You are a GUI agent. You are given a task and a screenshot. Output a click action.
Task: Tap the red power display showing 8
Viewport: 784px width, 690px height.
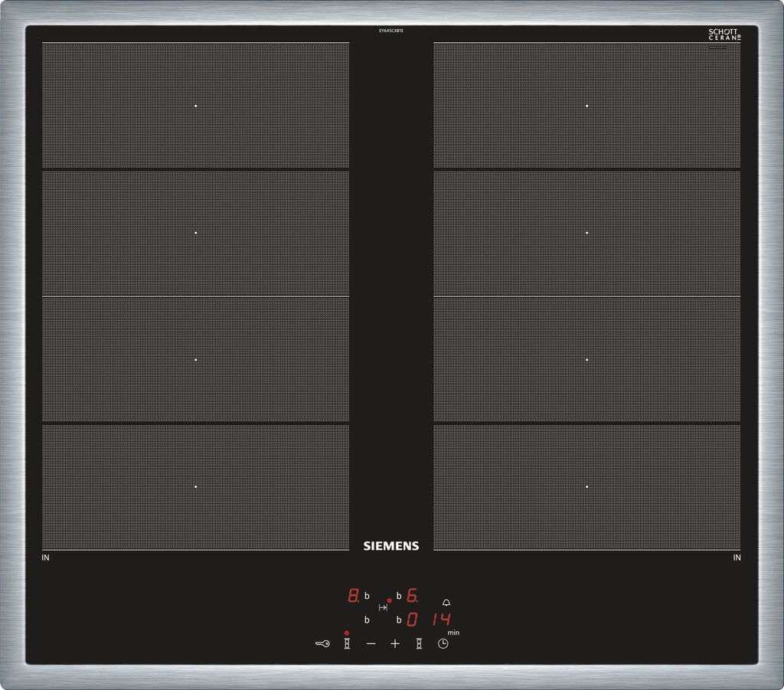pos(354,596)
